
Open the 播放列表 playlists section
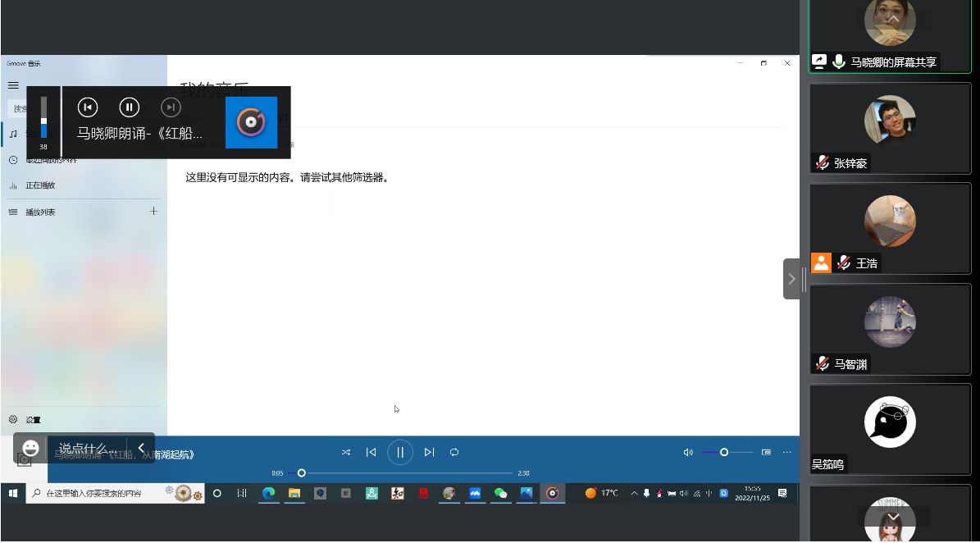click(x=40, y=212)
